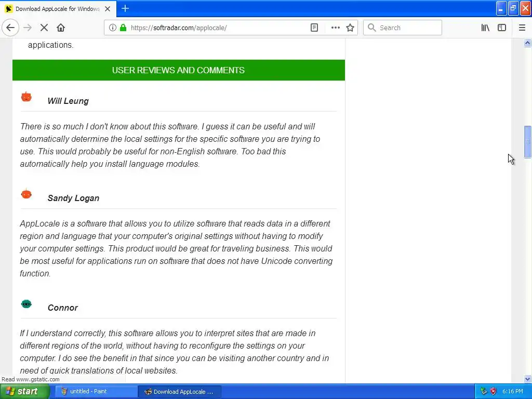Click the green padlock security icon
The image size is (532, 399).
[x=123, y=28]
